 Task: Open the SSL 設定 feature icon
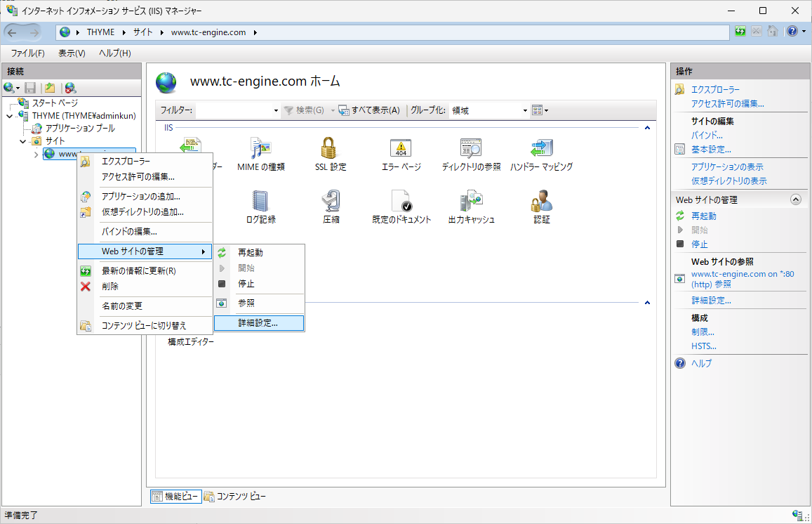pyautogui.click(x=331, y=154)
